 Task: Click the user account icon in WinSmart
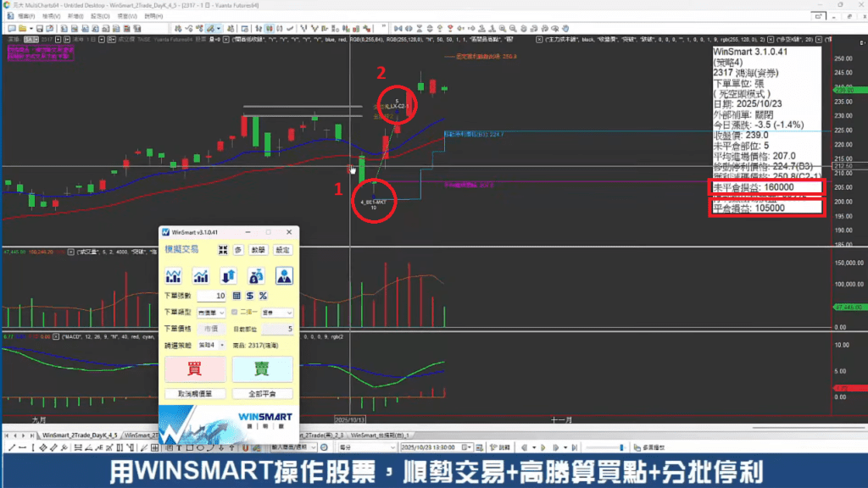tap(283, 275)
